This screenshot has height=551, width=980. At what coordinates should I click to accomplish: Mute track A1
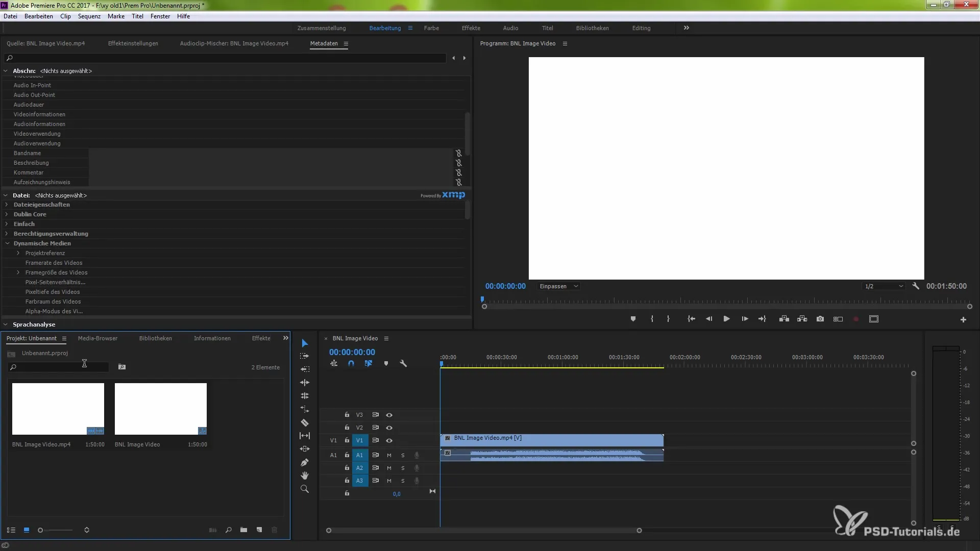[389, 455]
